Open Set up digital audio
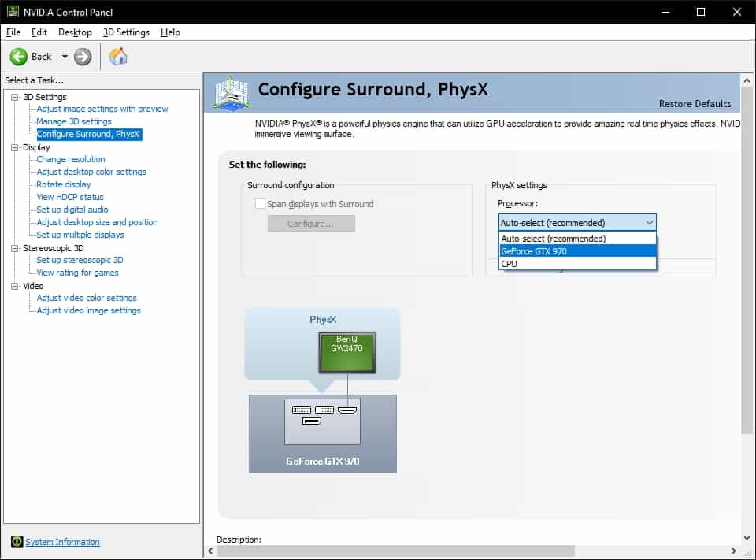 tap(72, 210)
